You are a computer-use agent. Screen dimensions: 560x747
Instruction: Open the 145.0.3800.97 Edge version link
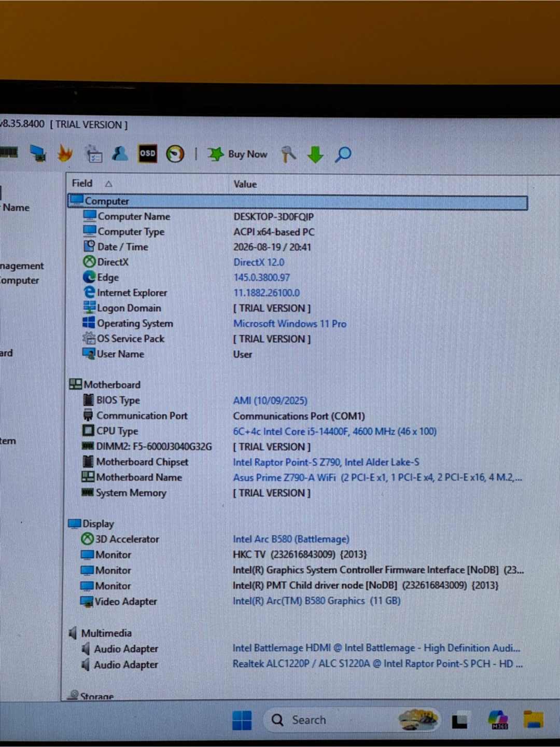(x=261, y=278)
